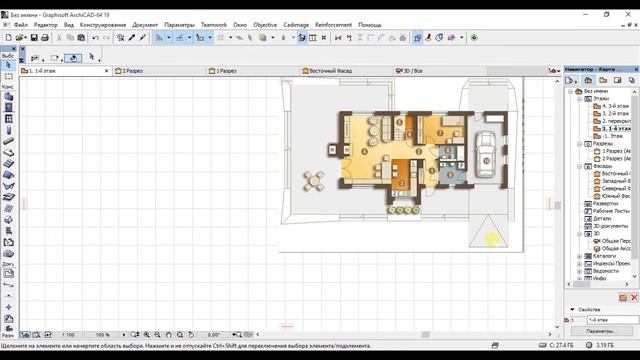Viewport: 640px width, 360px height.
Task: Toggle the highlighted ruler reference button
Action: coord(200,38)
